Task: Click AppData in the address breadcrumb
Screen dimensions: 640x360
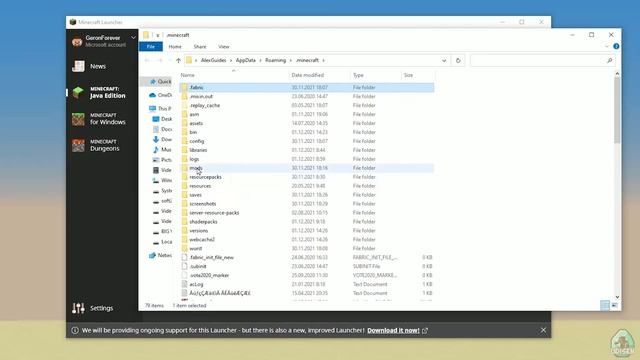Action: [x=246, y=60]
